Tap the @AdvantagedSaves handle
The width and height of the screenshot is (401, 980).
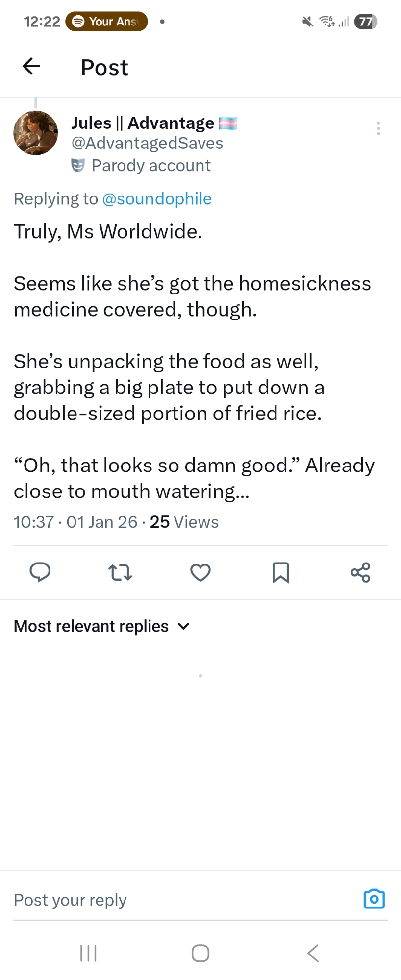coord(147,143)
